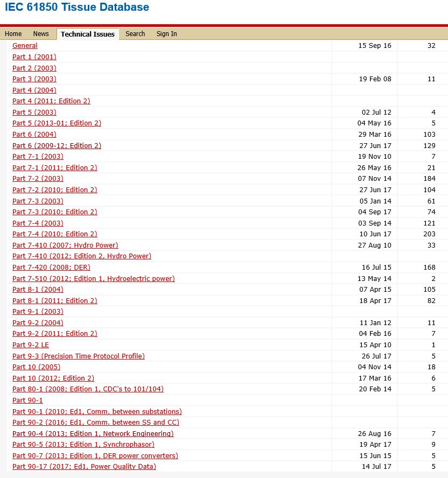Open Part 1 (2001)
Image resolution: width=448 pixels, height=478 pixels.
pyautogui.click(x=34, y=57)
